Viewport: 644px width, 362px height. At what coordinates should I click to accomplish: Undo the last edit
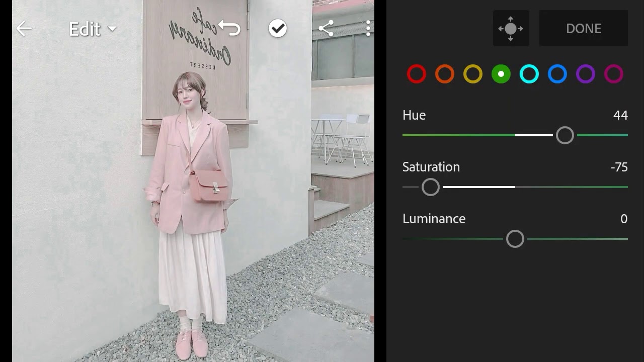(x=229, y=29)
